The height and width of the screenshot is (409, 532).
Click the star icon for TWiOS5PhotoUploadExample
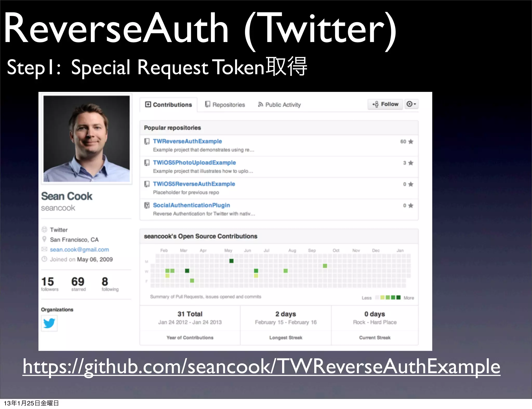tap(411, 163)
